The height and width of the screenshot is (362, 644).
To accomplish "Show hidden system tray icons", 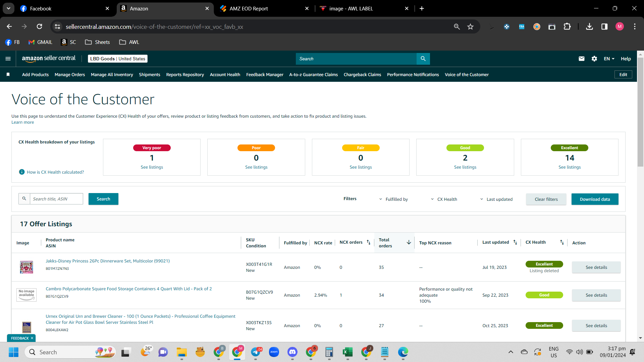I will point(511,352).
